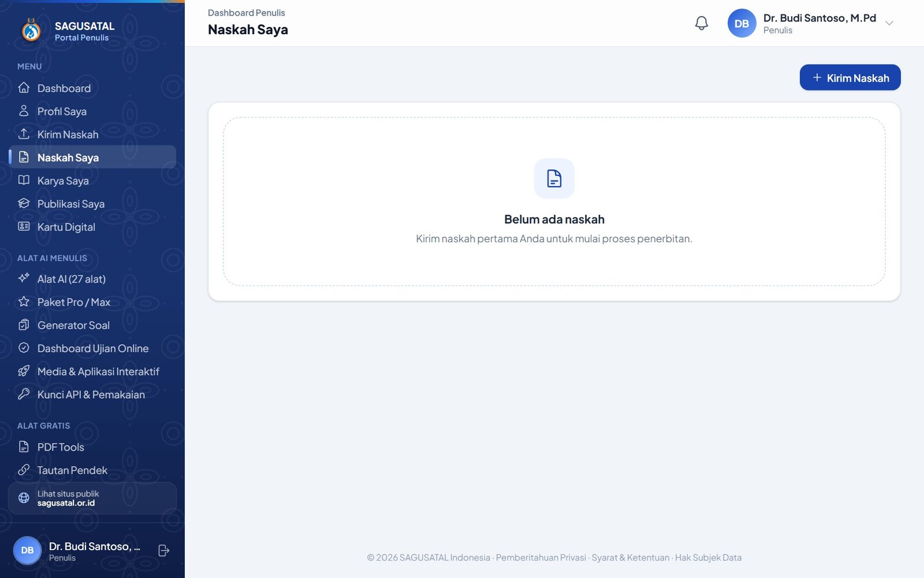This screenshot has width=924, height=578.
Task: Click the PDF Tools file icon
Action: pyautogui.click(x=24, y=447)
